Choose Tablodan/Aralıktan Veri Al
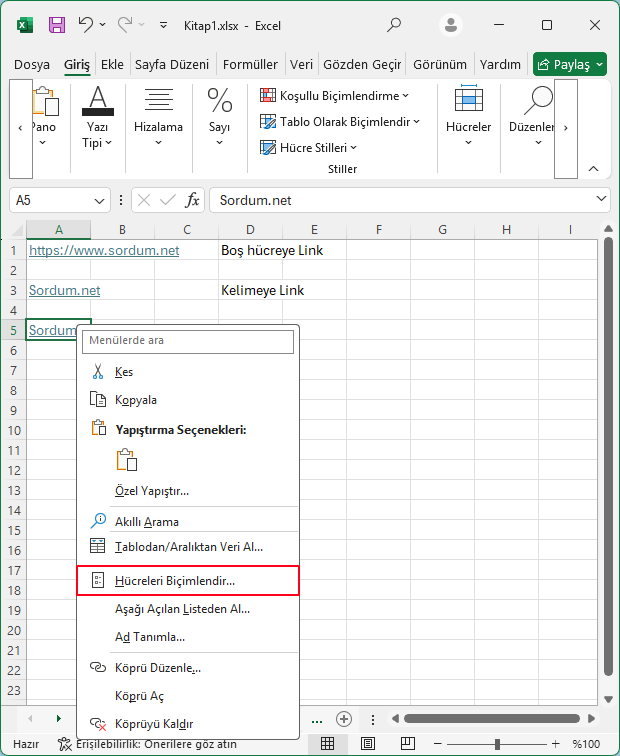The image size is (620, 756). pyautogui.click(x=186, y=547)
